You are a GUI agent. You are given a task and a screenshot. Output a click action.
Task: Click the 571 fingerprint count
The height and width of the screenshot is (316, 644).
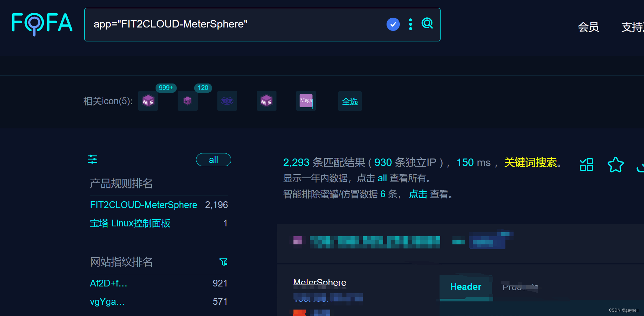(x=220, y=301)
